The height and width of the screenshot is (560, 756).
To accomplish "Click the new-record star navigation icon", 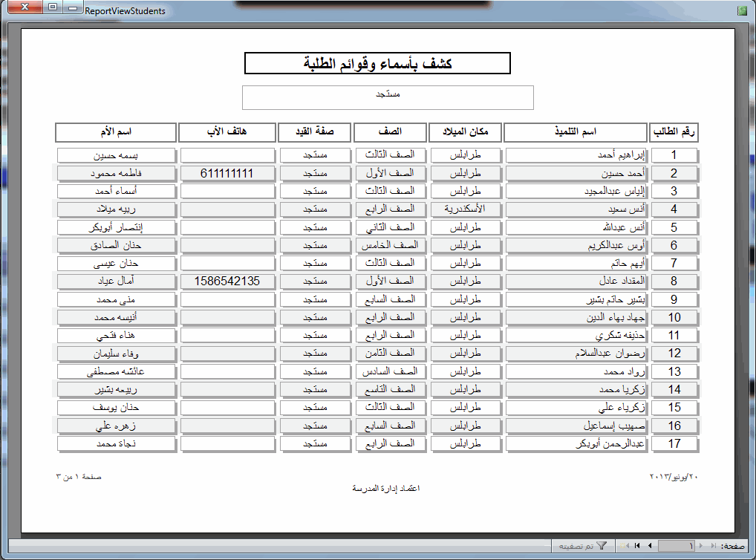I will click(x=624, y=546).
